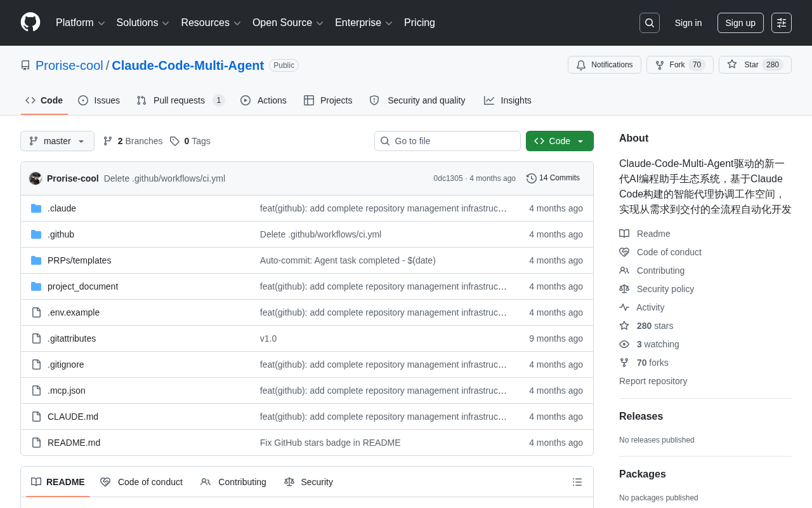This screenshot has width=812, height=508.
Task: Click the .gitattributes file icon
Action: tap(36, 338)
